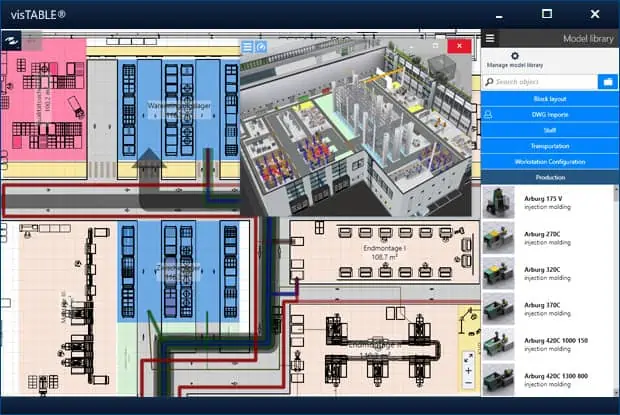Select the '108.7 m²' area value
Viewport: 620px width, 415px height.
(x=384, y=257)
